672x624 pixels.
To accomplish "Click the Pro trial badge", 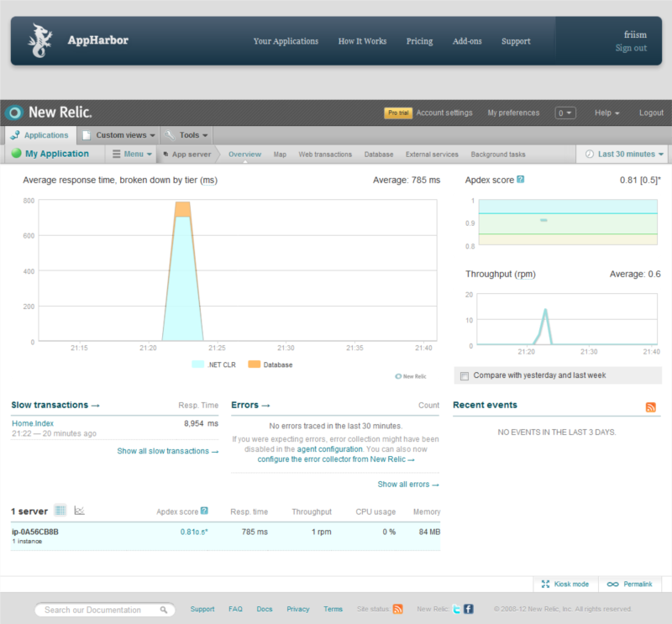I will [398, 113].
